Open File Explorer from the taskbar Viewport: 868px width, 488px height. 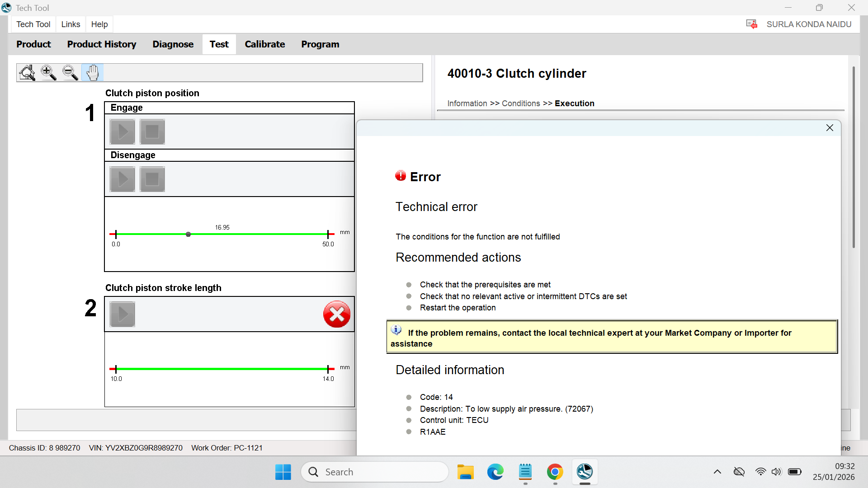coord(465,472)
